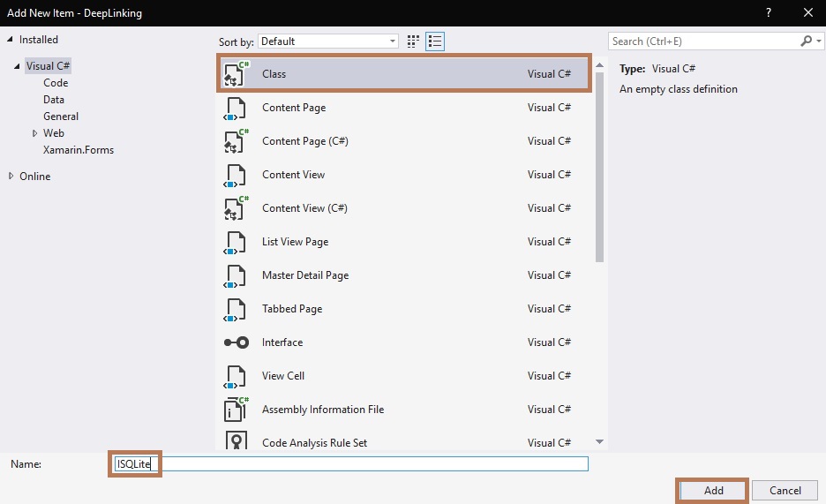
Task: Click the List View Page template icon
Action: click(235, 242)
